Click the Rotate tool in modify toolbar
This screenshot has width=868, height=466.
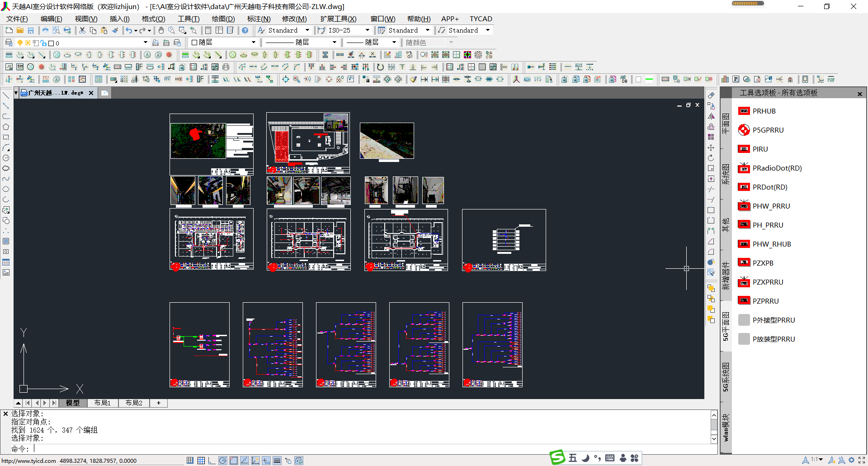coord(711,158)
